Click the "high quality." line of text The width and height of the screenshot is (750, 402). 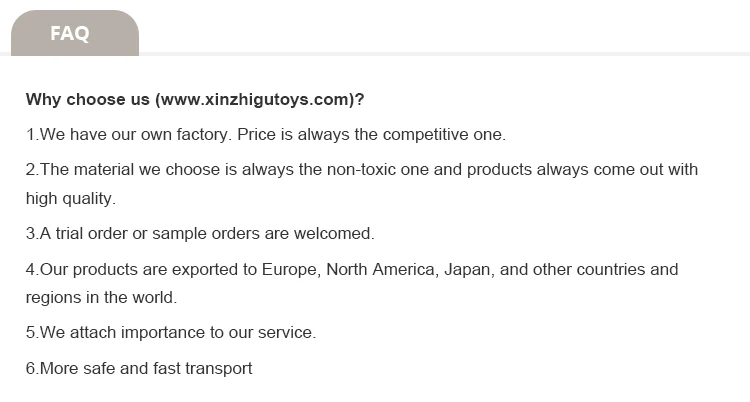(71, 198)
